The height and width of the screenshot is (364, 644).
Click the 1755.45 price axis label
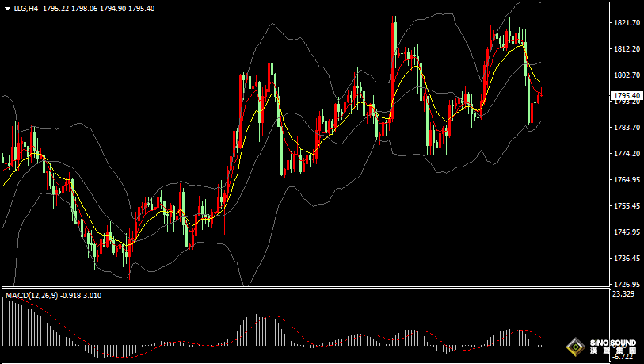pyautogui.click(x=627, y=205)
